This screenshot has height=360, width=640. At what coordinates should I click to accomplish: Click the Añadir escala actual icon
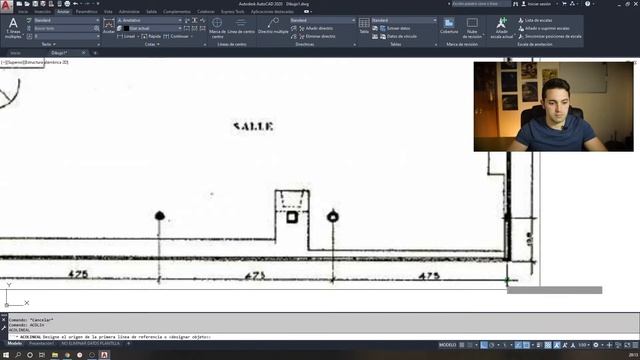tap(502, 28)
